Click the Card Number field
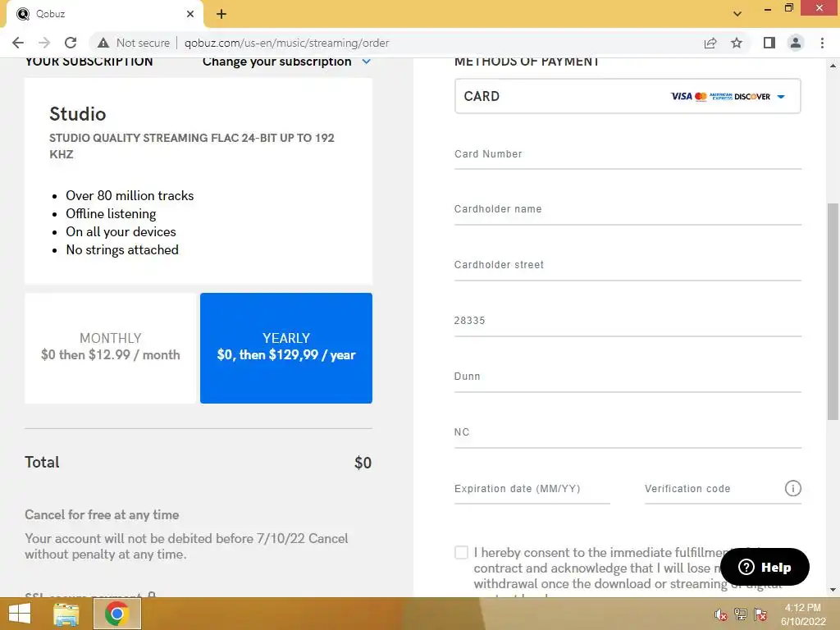The width and height of the screenshot is (840, 630). coord(628,154)
